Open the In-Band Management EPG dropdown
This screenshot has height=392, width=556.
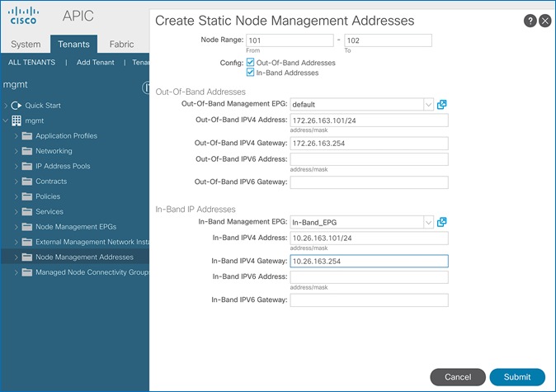click(x=428, y=222)
